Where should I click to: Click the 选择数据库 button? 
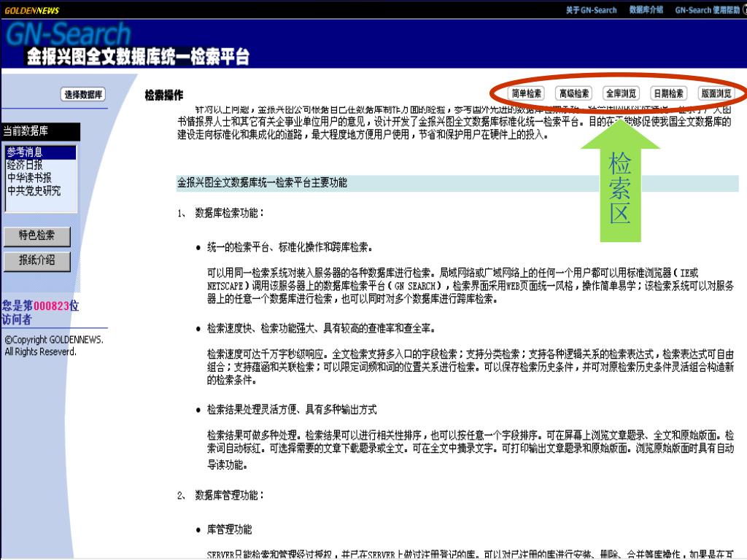[83, 94]
